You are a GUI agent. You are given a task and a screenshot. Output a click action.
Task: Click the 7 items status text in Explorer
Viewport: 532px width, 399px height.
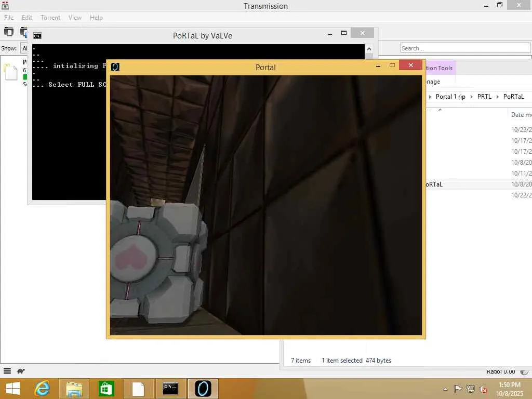coord(301,361)
